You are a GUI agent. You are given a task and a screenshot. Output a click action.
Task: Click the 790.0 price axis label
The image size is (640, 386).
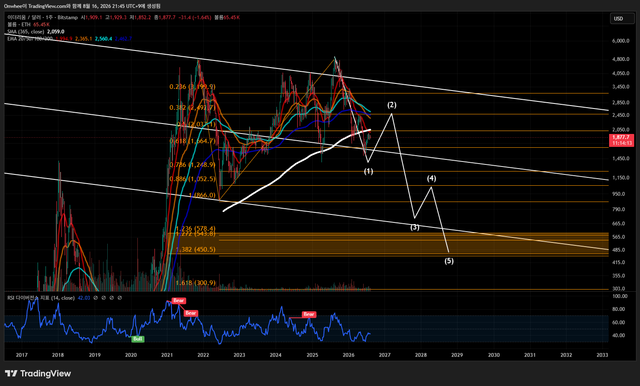point(619,209)
